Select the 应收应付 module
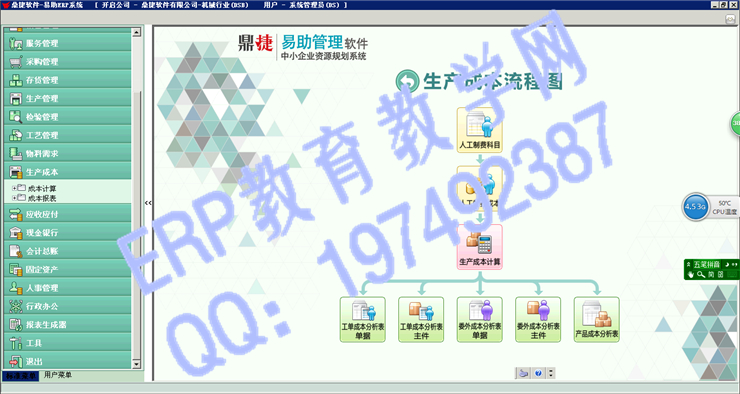This screenshot has width=740, height=394. click(67, 214)
